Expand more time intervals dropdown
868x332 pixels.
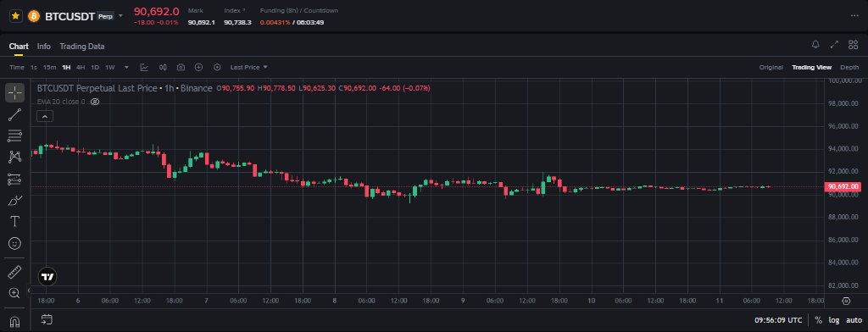[126, 68]
